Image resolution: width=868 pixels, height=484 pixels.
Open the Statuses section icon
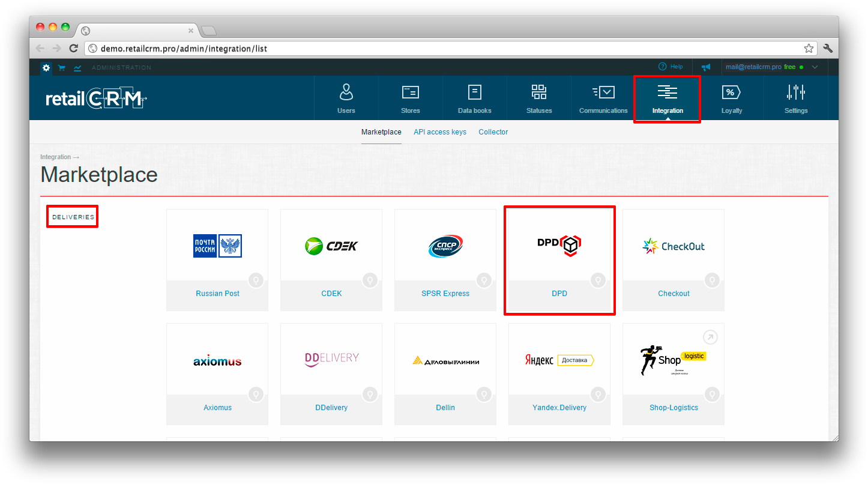[539, 92]
